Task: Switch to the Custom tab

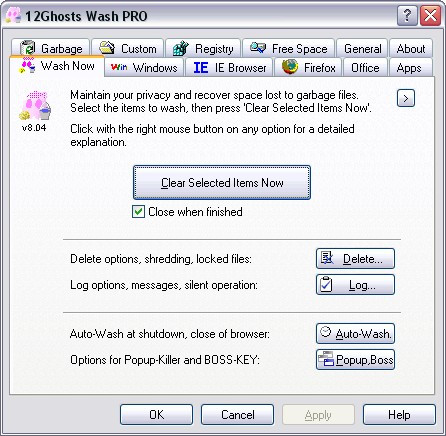Action: tap(128, 48)
